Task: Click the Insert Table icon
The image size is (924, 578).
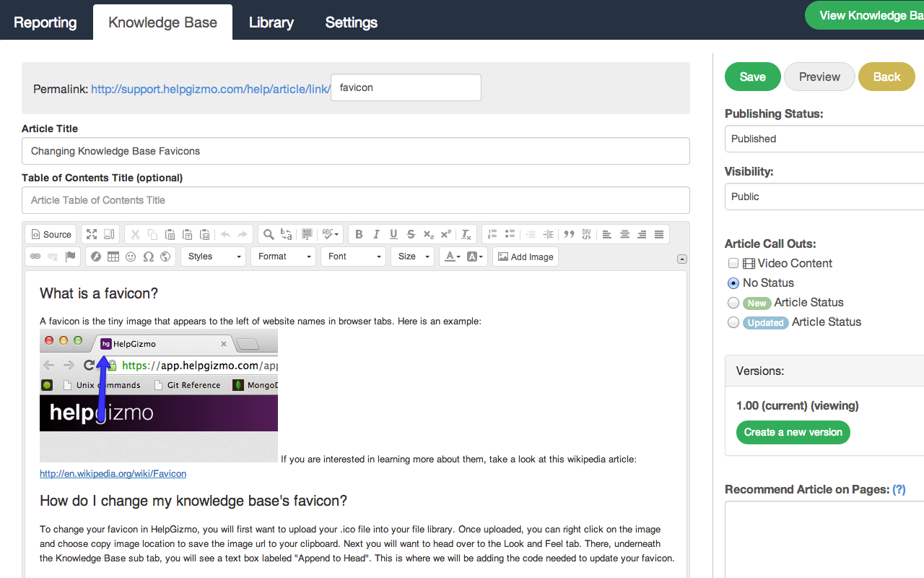Action: (x=113, y=256)
